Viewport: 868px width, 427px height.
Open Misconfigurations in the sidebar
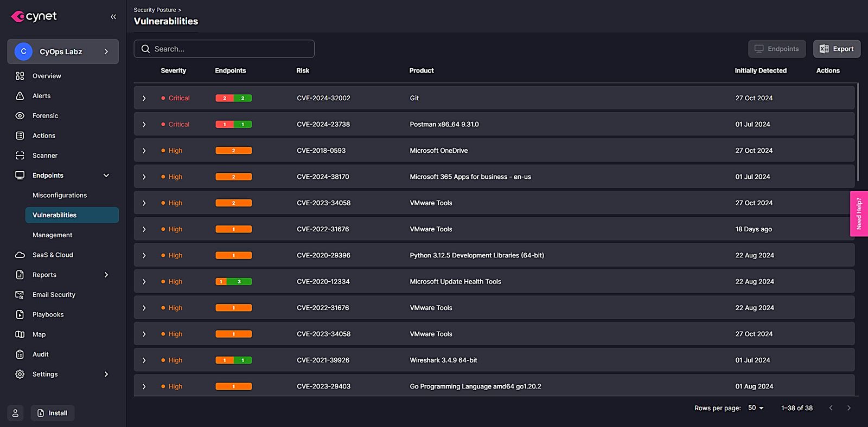[60, 195]
